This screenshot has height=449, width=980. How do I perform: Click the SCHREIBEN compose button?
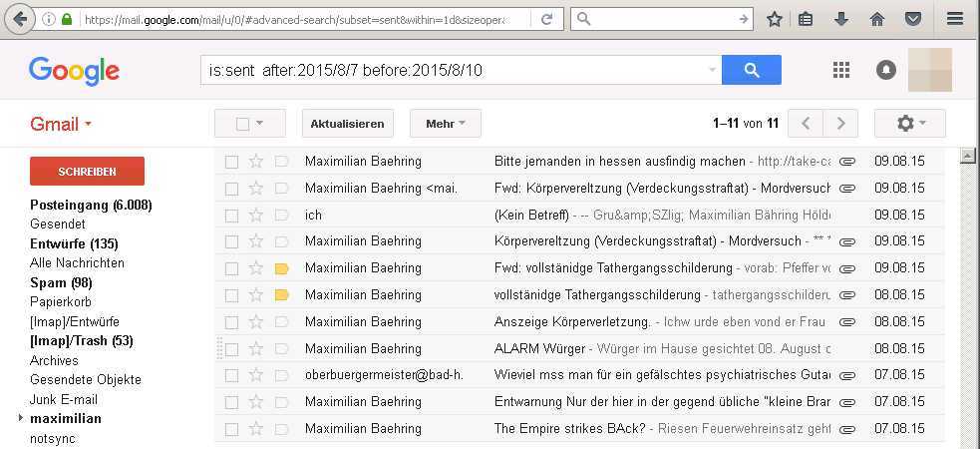(87, 172)
